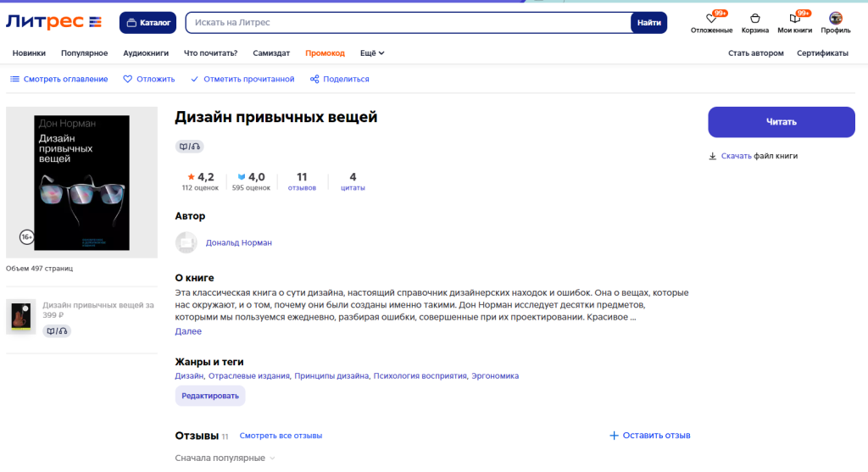Click the Литрес logo
Image resolution: width=868 pixels, height=472 pixels.
pyautogui.click(x=53, y=22)
